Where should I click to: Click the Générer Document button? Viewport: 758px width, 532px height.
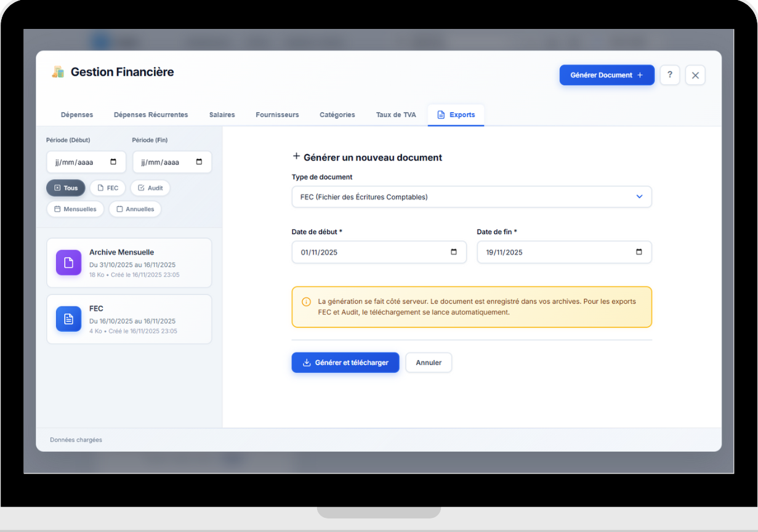tap(607, 75)
